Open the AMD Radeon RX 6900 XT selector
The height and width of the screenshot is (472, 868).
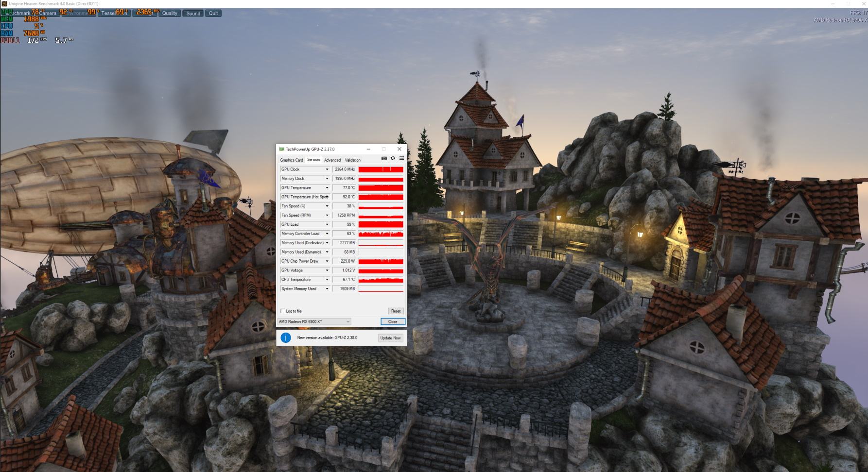pos(314,321)
